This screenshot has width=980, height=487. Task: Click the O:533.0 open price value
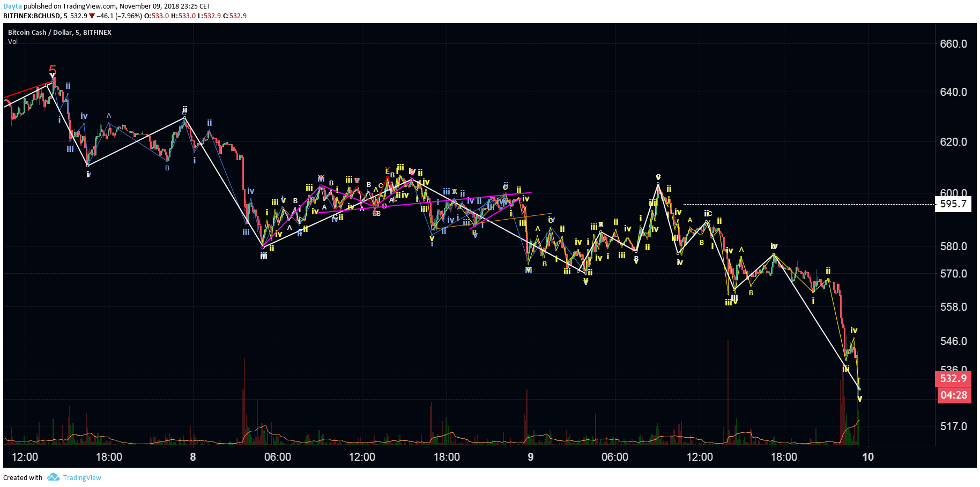coord(158,16)
